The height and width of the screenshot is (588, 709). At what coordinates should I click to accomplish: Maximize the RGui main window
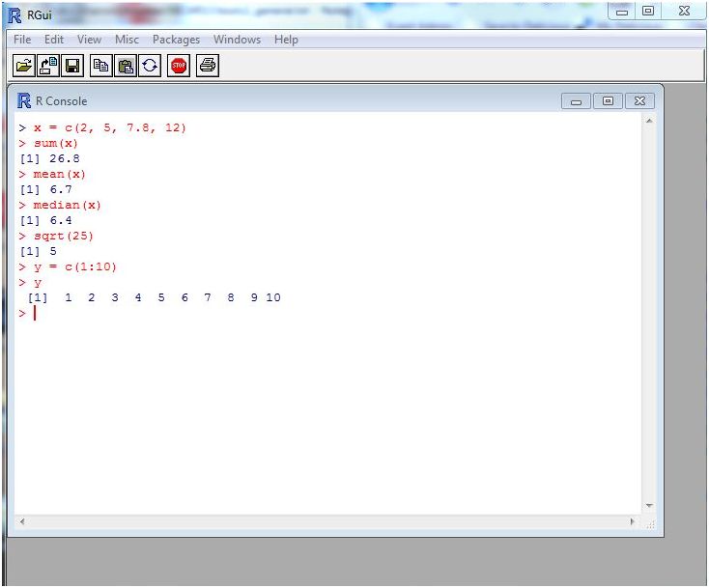tap(648, 12)
